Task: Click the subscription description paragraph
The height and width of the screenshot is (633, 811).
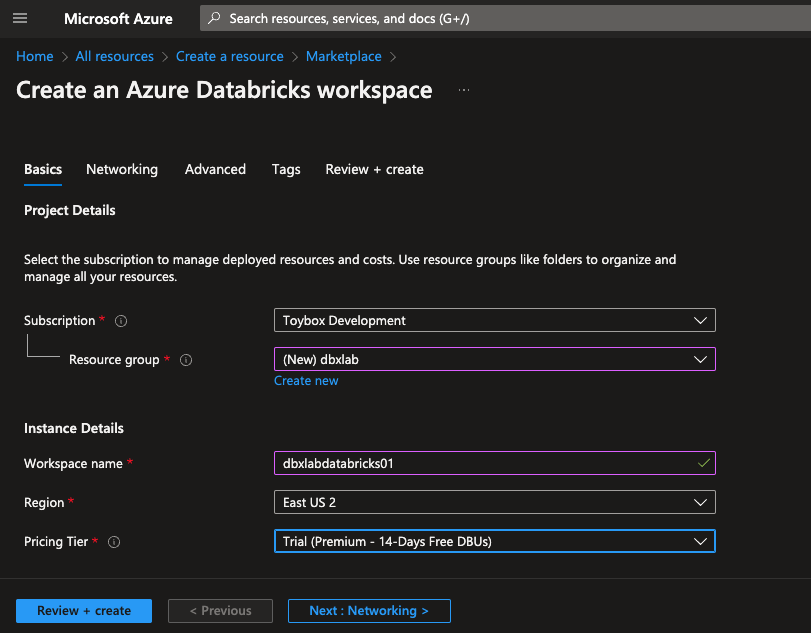Action: click(x=350, y=268)
